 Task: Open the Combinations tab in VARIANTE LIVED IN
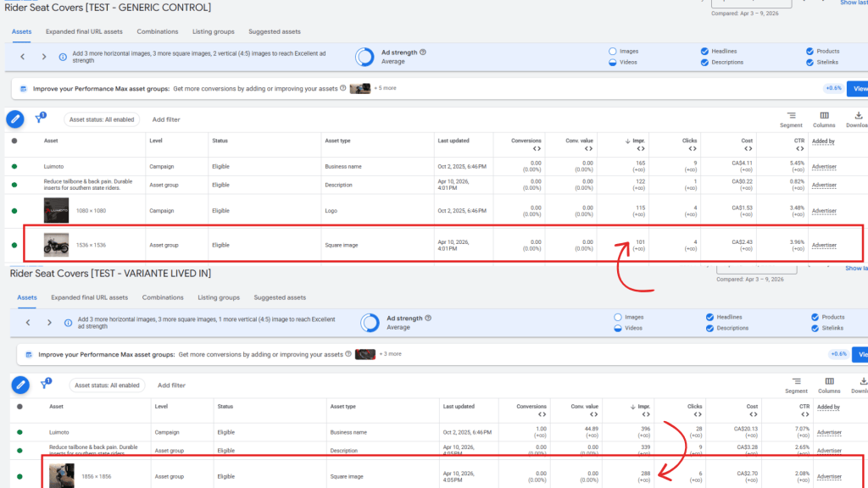click(163, 297)
